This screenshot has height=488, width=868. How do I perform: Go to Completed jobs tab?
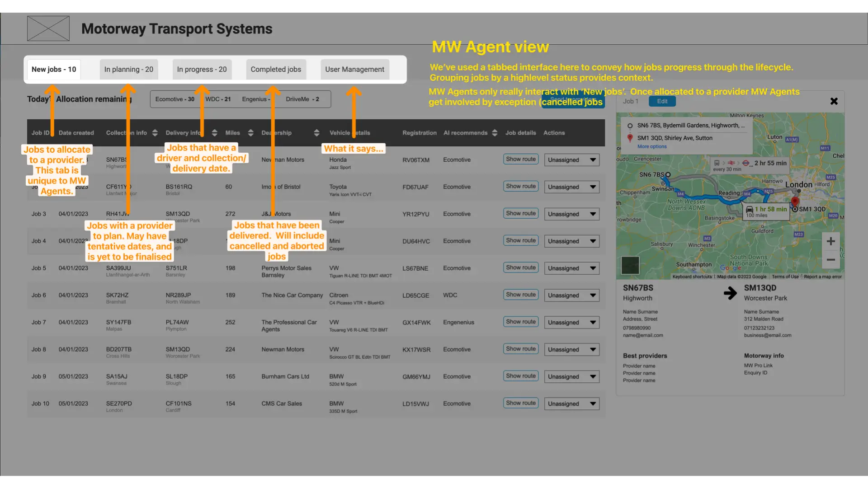(276, 70)
